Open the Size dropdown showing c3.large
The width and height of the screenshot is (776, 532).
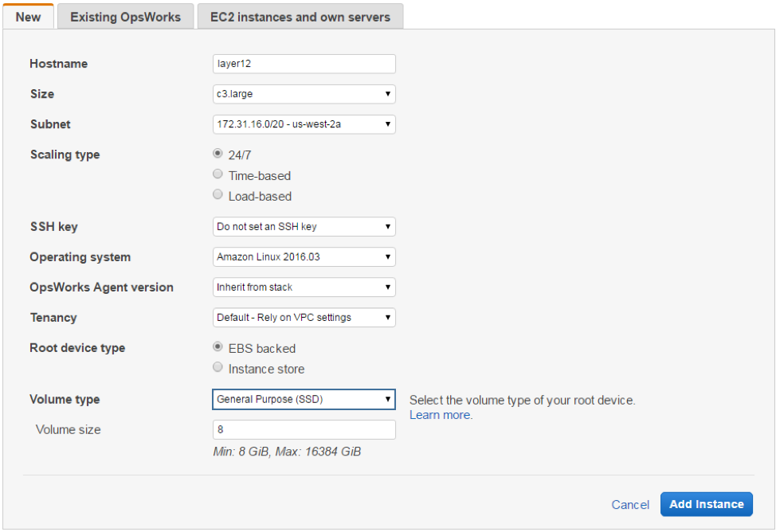[x=304, y=94]
